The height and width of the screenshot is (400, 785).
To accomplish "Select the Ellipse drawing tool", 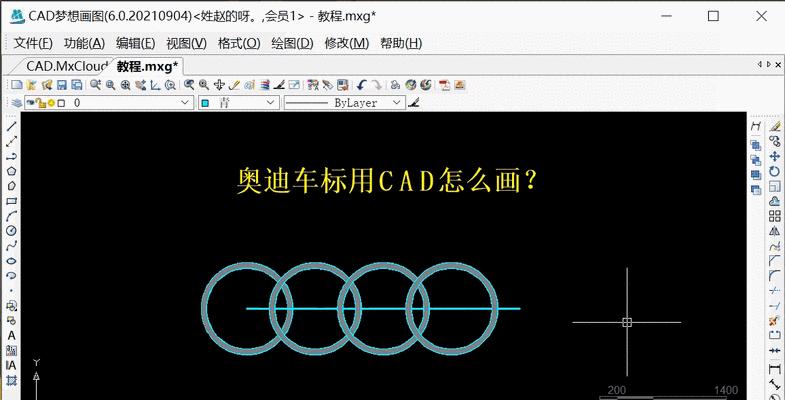I will 11,260.
